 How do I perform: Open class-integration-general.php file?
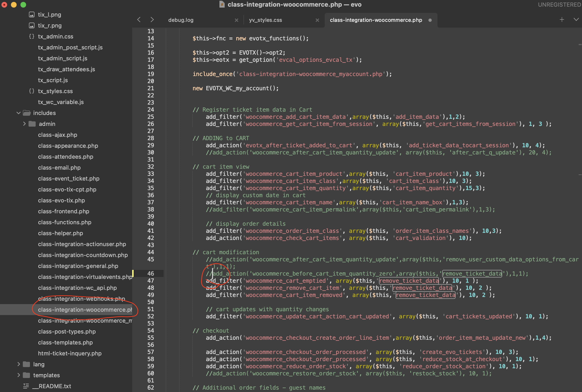(78, 266)
